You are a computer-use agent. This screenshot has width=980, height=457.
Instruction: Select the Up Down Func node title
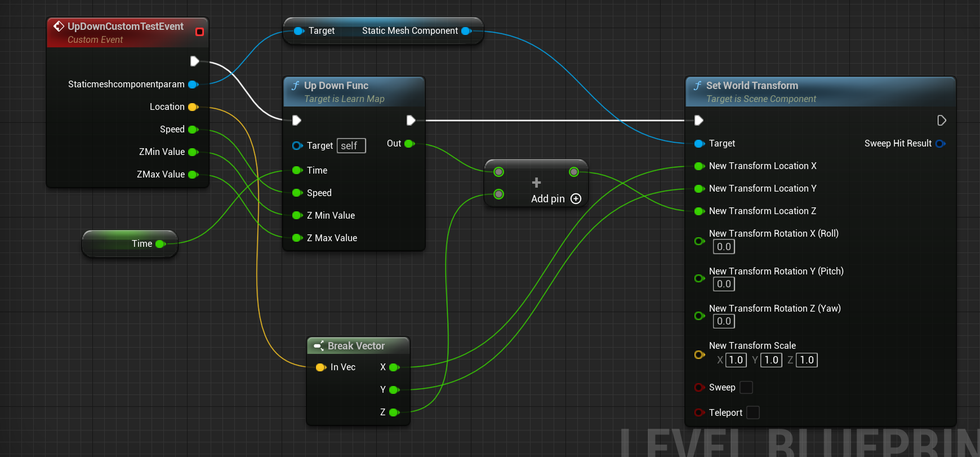pyautogui.click(x=336, y=86)
